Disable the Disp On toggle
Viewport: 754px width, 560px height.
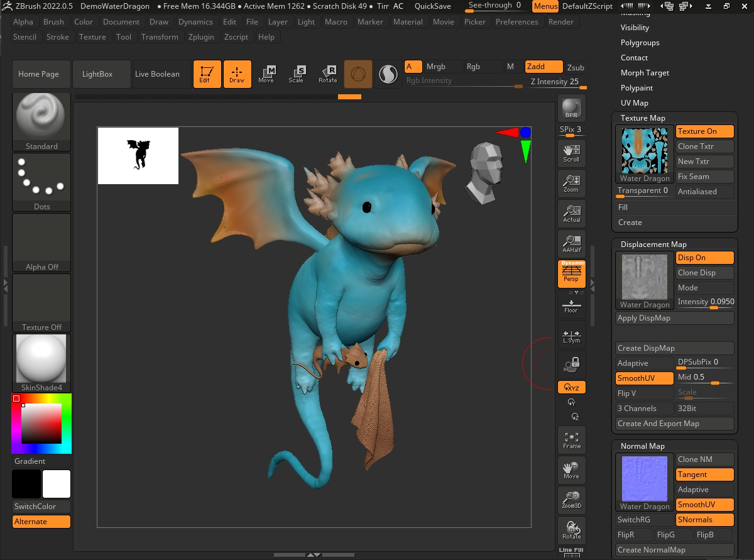click(704, 258)
